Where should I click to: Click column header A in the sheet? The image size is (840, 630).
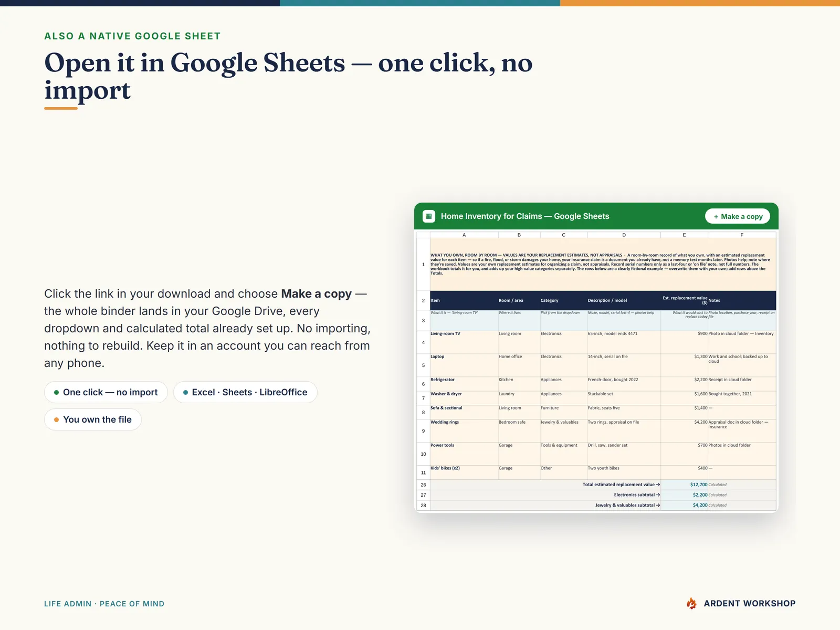464,235
